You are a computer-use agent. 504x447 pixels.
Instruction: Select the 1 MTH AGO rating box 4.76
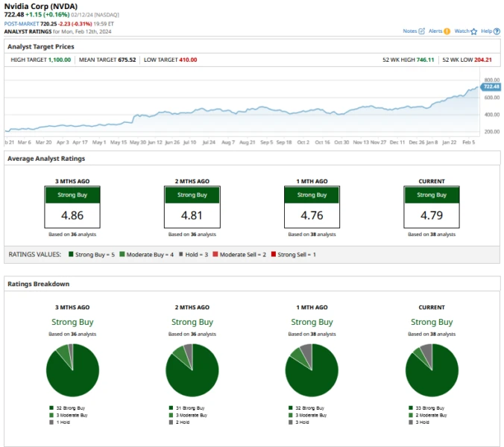point(312,207)
